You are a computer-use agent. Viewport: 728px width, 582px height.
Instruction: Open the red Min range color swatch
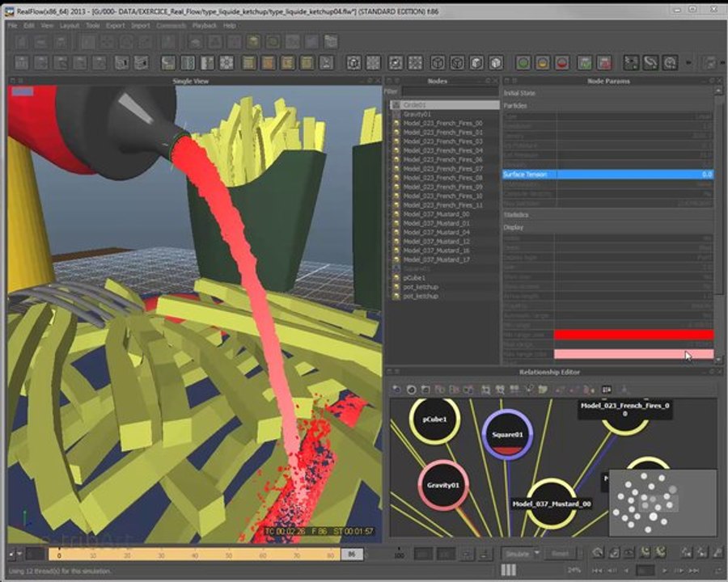click(x=633, y=335)
